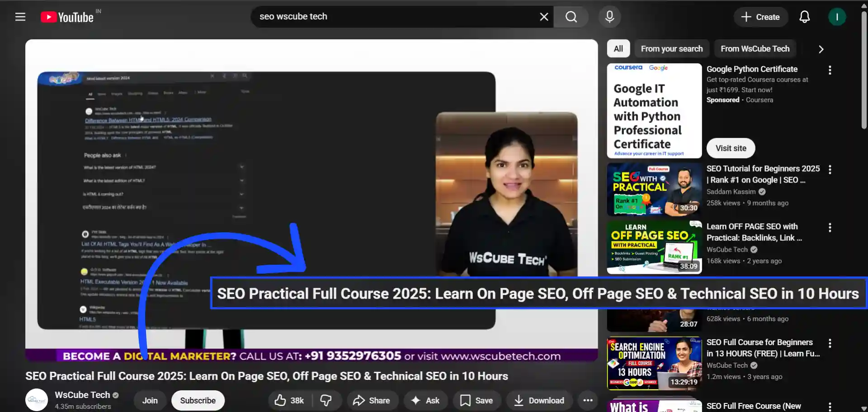The height and width of the screenshot is (412, 868).
Task: Click the Visit site button
Action: [x=731, y=148]
